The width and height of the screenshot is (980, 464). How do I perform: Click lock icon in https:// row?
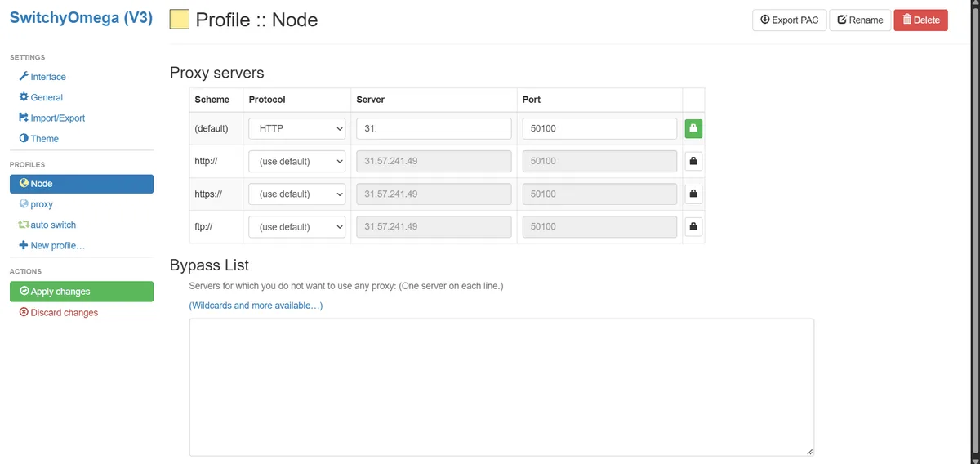[x=693, y=194]
